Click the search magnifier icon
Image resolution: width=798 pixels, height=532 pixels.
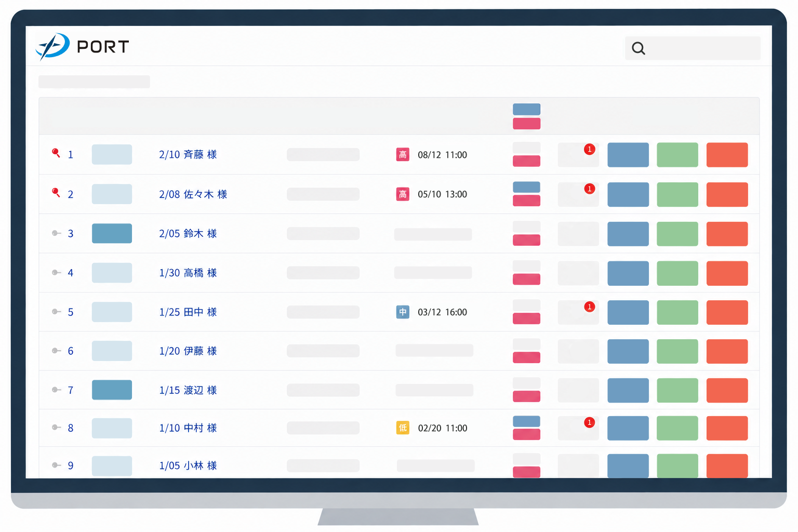point(639,48)
